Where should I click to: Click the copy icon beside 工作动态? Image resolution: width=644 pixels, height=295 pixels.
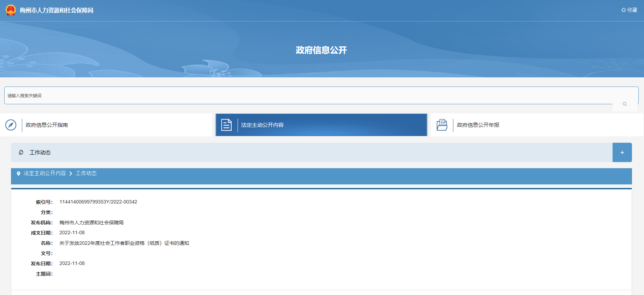click(x=21, y=152)
